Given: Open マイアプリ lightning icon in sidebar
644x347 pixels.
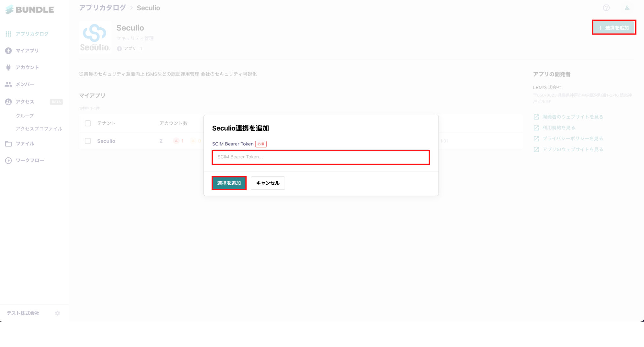Looking at the screenshot, I should pyautogui.click(x=8, y=51).
